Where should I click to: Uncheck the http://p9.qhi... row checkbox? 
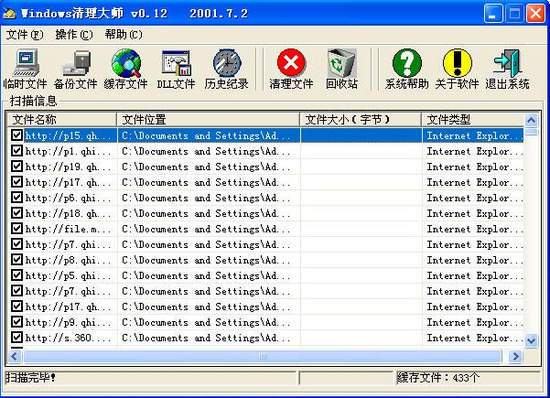[x=17, y=322]
